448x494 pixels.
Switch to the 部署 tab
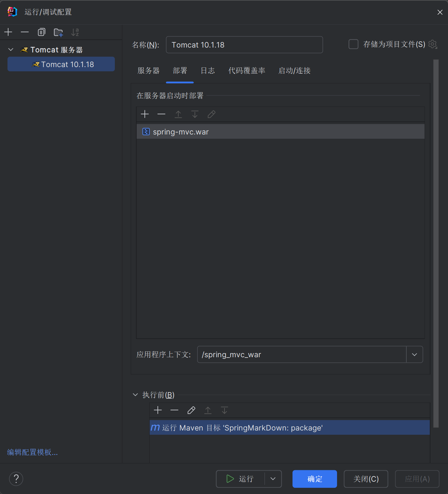(x=180, y=71)
